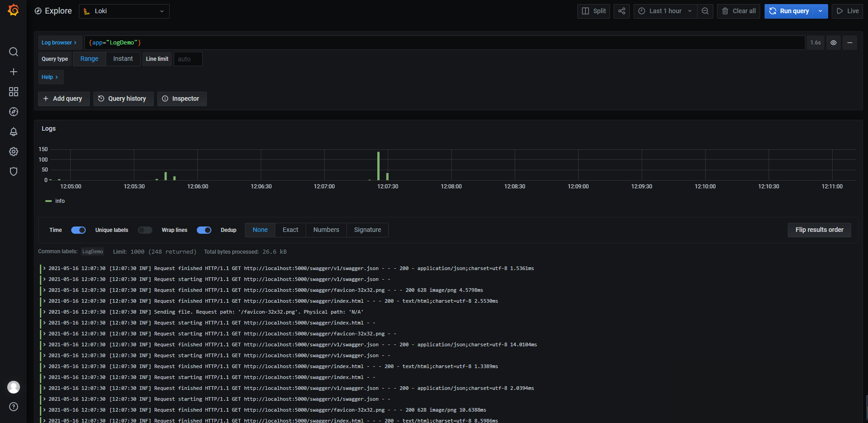Open the sidebar Search icon
Image resolution: width=868 pixels, height=423 pixels.
[x=14, y=52]
